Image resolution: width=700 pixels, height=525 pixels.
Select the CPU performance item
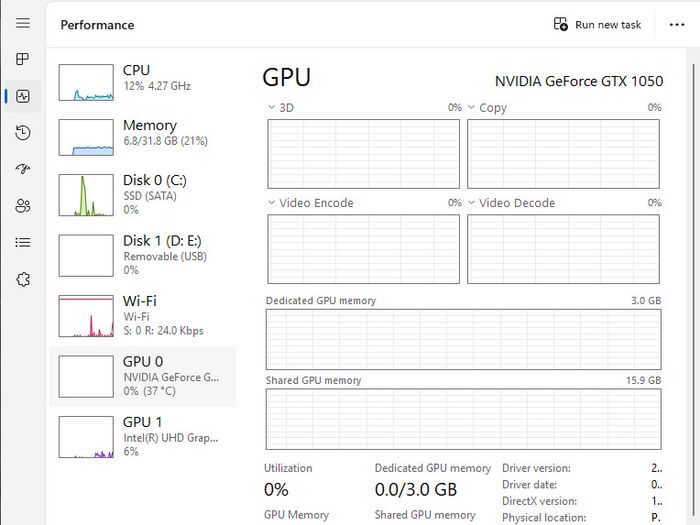[x=143, y=83]
